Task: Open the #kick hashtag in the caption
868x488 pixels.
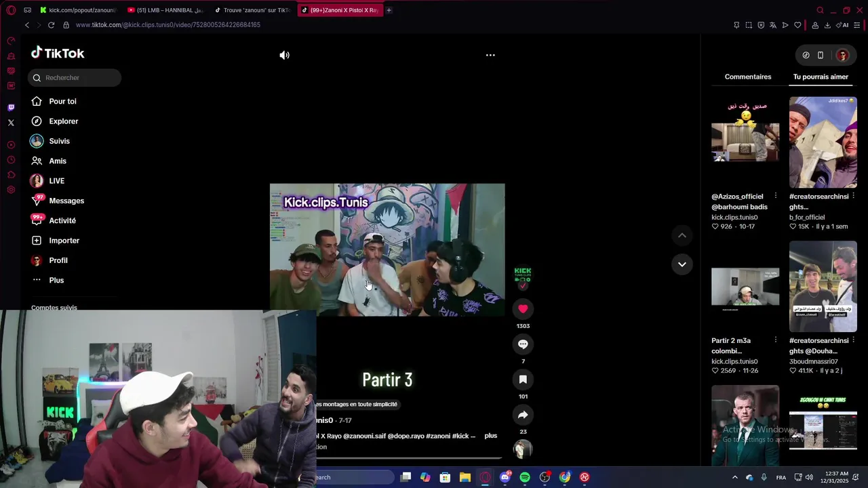Action: (461, 436)
